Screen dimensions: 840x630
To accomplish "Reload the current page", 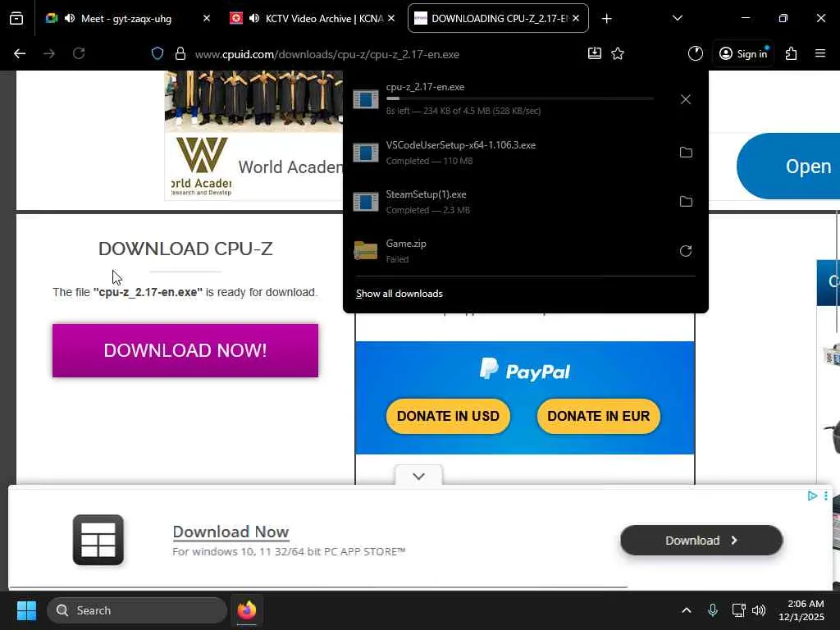I will 79,53.
